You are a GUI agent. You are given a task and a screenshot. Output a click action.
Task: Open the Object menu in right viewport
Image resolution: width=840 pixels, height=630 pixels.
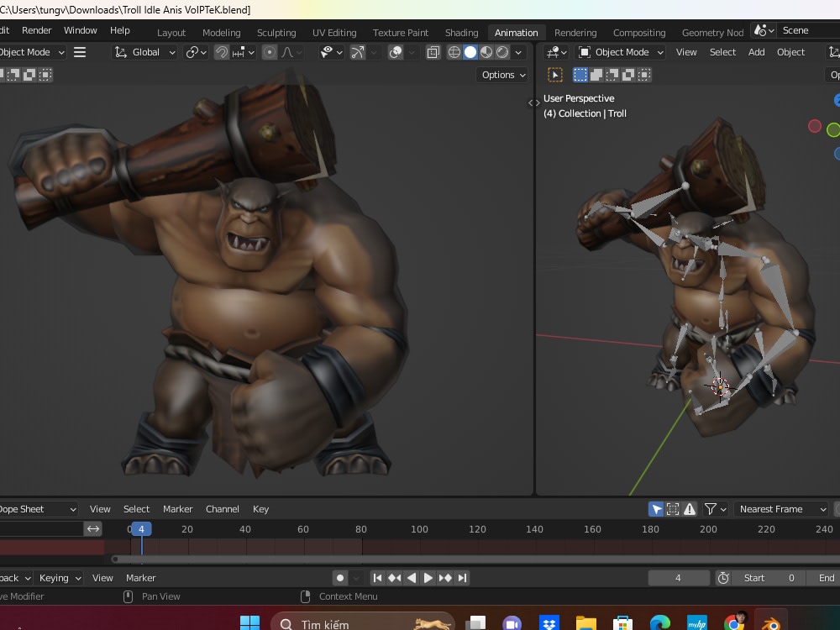point(790,52)
